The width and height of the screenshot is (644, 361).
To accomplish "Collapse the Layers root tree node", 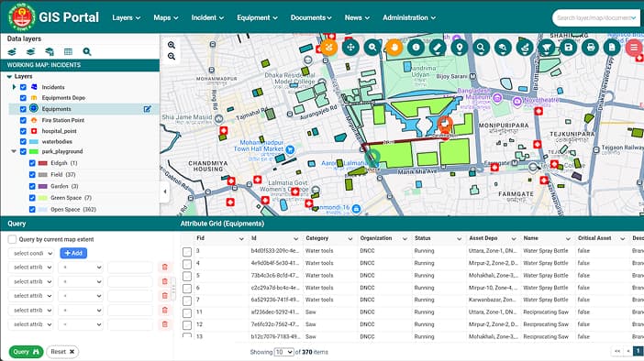I will [9, 77].
